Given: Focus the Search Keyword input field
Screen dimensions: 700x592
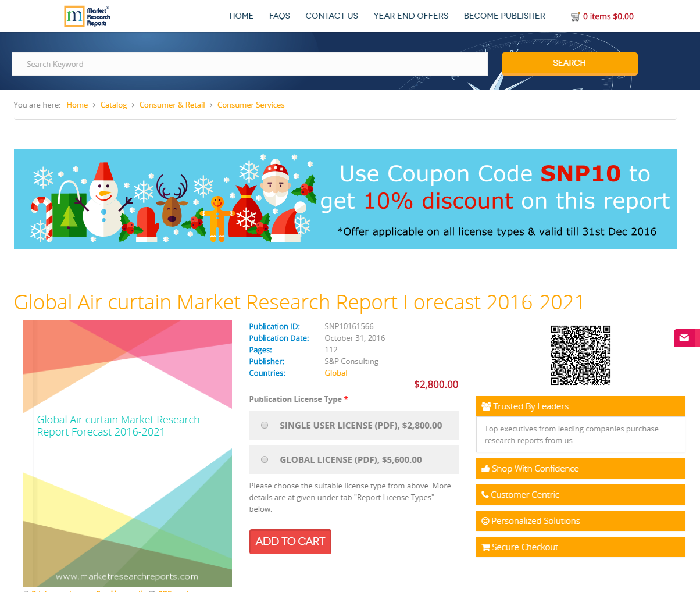Looking at the screenshot, I should (249, 64).
